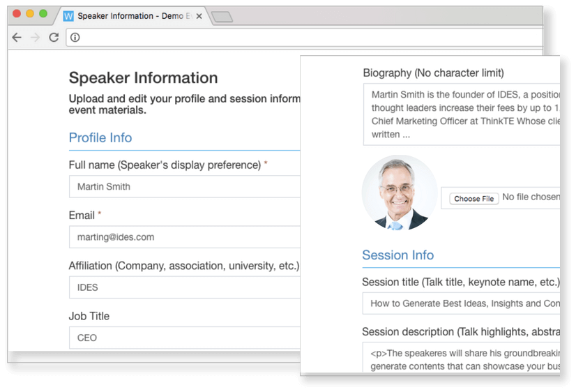Click the Choose File button
Viewport: 576px width, 392px height.
(x=474, y=199)
